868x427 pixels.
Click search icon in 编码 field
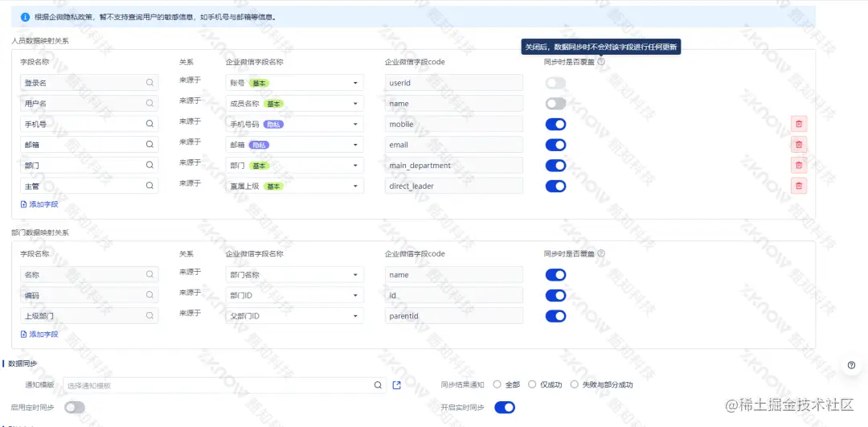[150, 294]
